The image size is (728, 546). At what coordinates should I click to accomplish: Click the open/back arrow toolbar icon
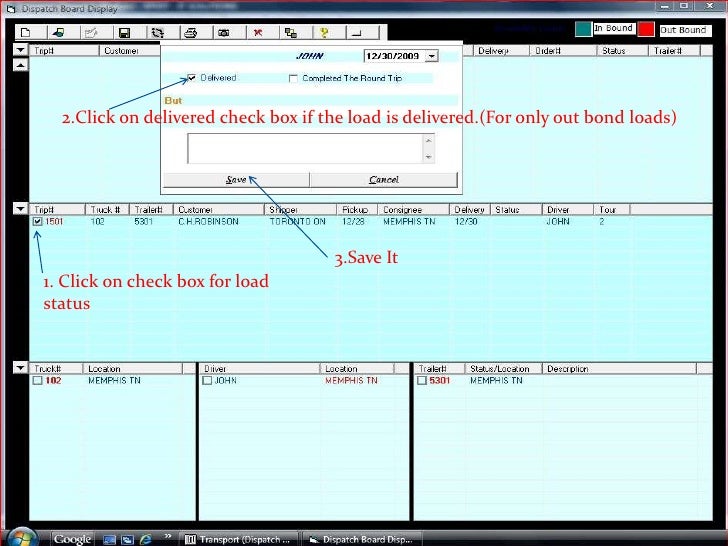58,32
